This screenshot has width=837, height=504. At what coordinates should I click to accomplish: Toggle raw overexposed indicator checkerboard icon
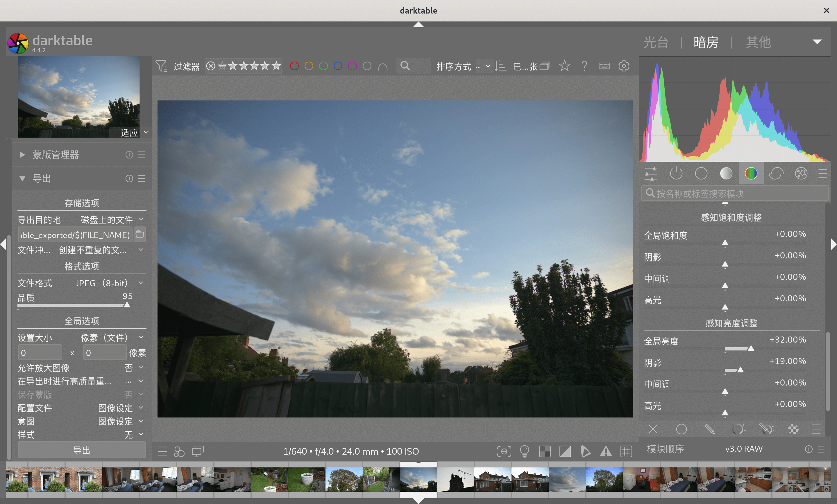coord(545,451)
